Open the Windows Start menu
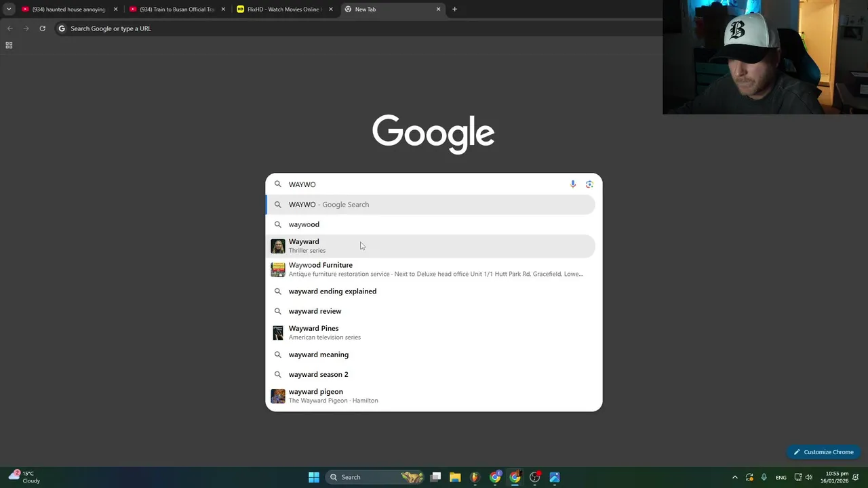This screenshot has width=868, height=488. tap(314, 477)
